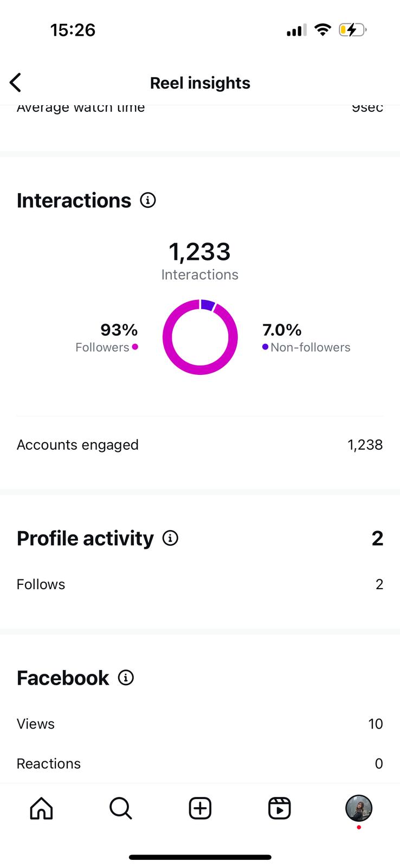
Task: Open the profile picture tab
Action: [359, 808]
